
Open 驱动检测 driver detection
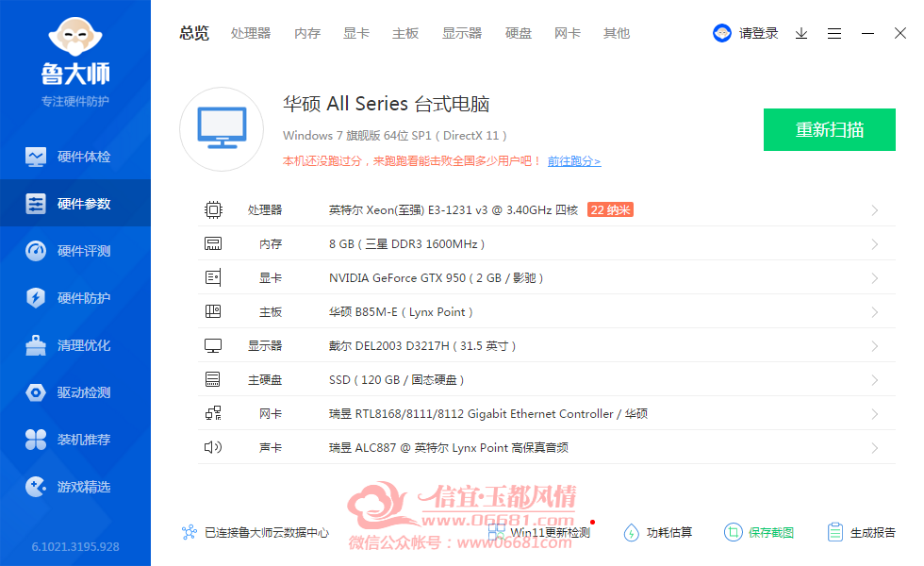(75, 392)
